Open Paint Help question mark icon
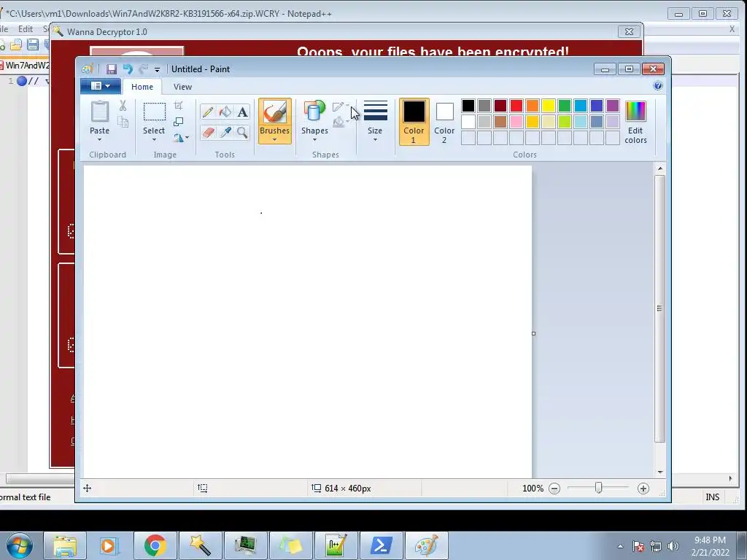747x560 pixels. click(x=658, y=86)
